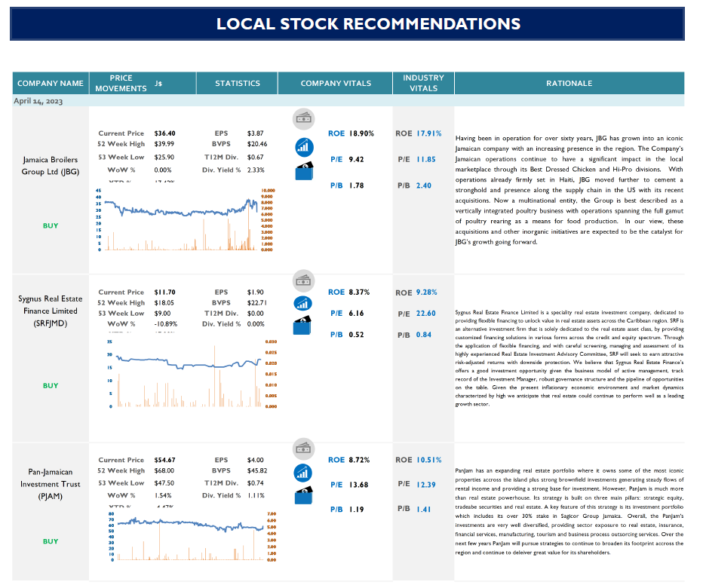
Task: Click the cash icon in the Sygnus row
Action: point(303,281)
